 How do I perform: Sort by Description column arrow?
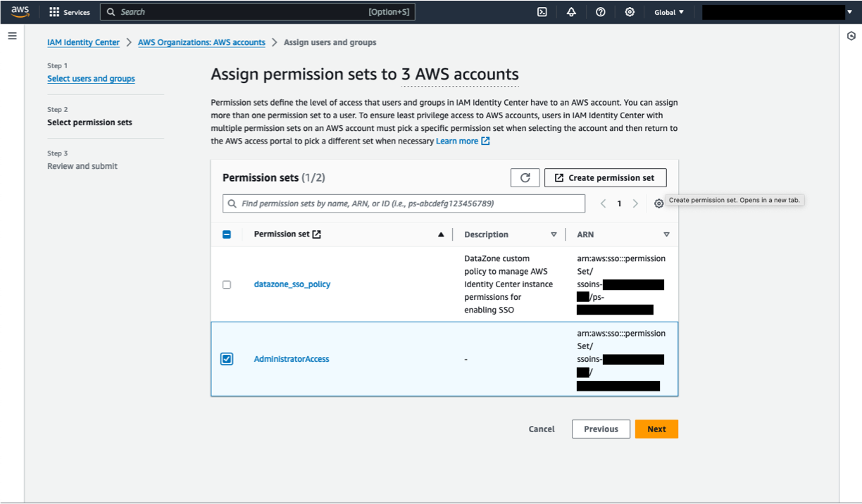pos(554,234)
